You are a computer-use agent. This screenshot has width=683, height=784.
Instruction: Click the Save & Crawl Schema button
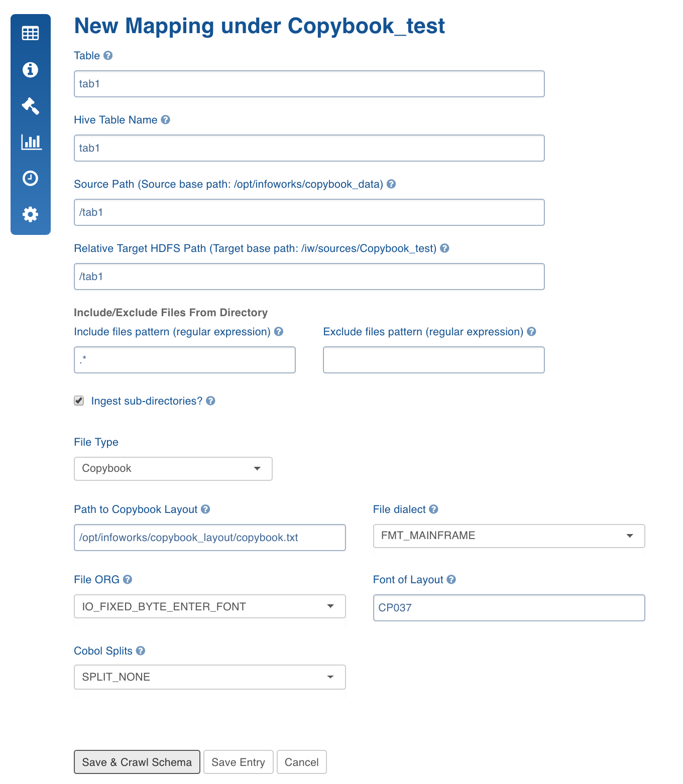(137, 762)
